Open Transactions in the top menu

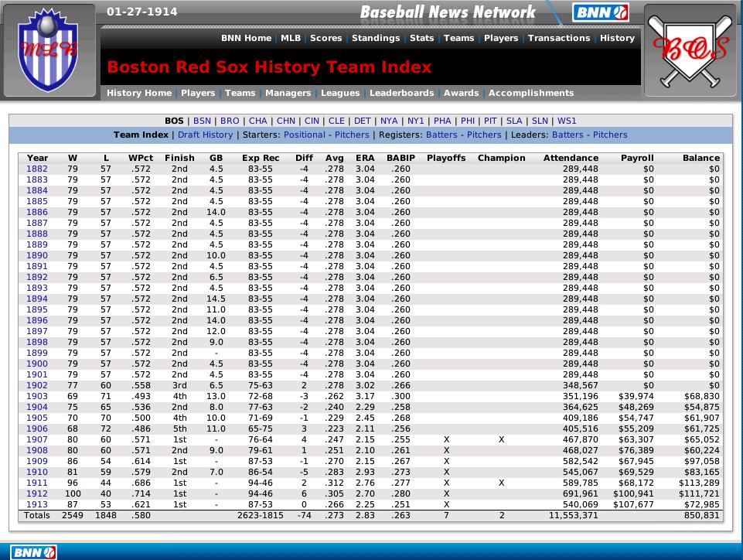(x=559, y=38)
